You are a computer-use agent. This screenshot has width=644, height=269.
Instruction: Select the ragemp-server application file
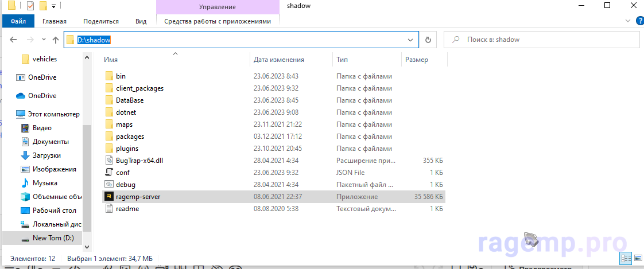[x=138, y=197]
